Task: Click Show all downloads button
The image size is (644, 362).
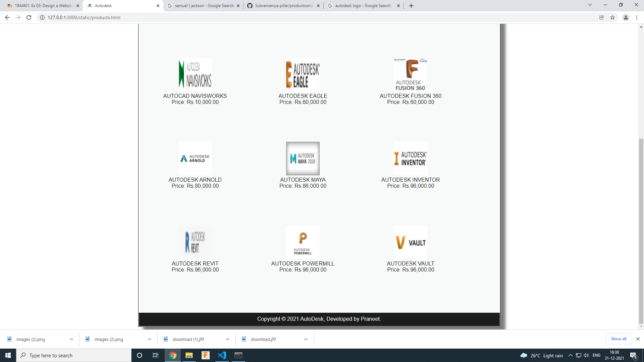Action: coord(619,339)
